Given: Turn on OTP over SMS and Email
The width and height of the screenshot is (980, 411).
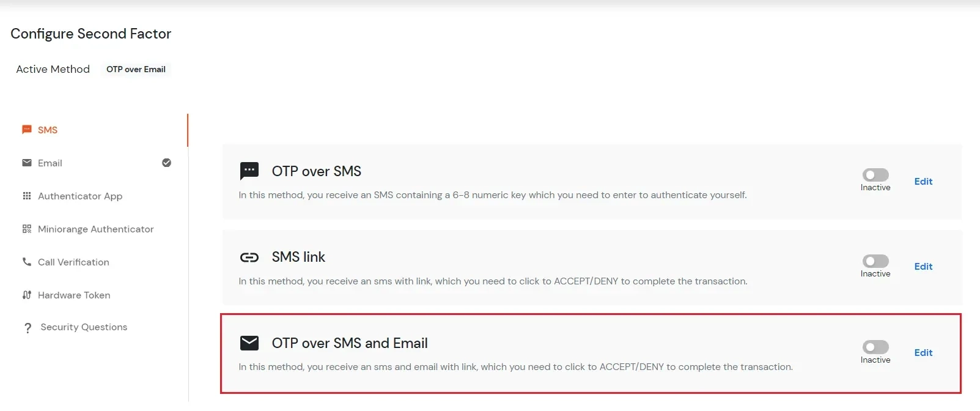Looking at the screenshot, I should [875, 346].
